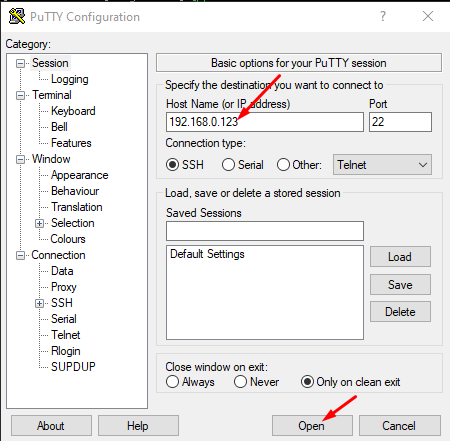450x441 pixels.
Task: Collapse the Terminal category node
Action: pos(20,96)
